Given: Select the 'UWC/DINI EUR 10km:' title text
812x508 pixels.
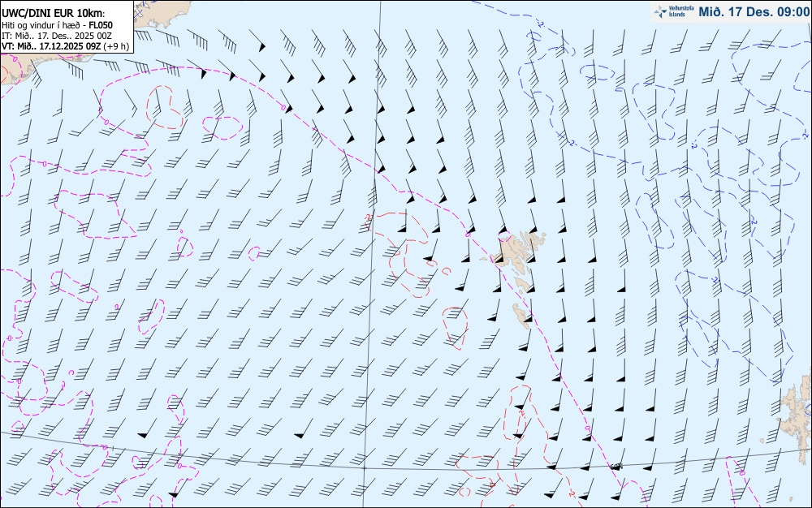Looking at the screenshot, I should [54, 13].
